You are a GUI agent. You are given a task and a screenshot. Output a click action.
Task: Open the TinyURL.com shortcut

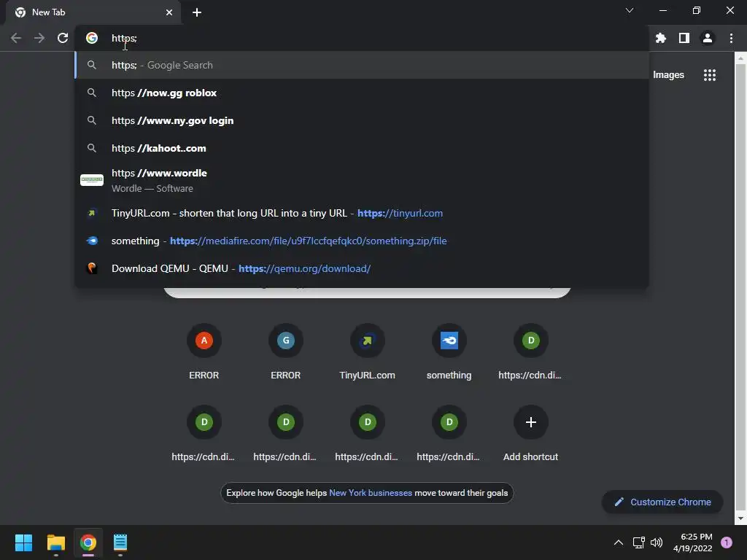tap(368, 351)
